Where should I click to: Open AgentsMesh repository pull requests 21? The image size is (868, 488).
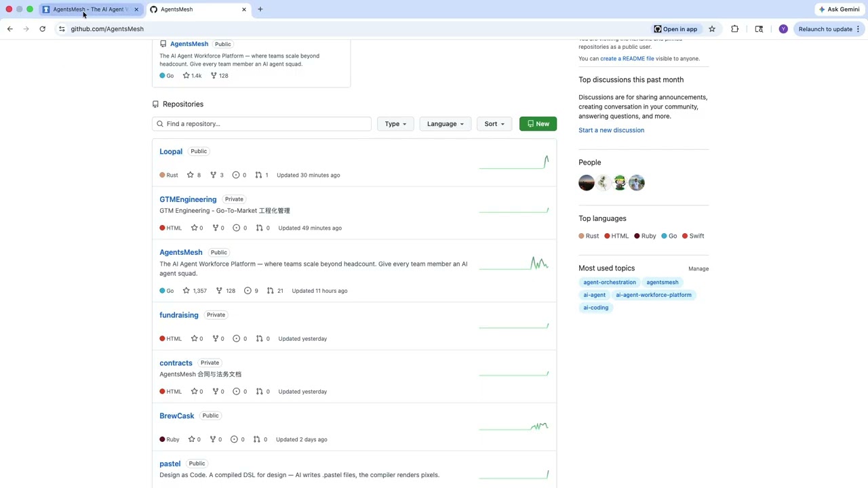tap(275, 291)
